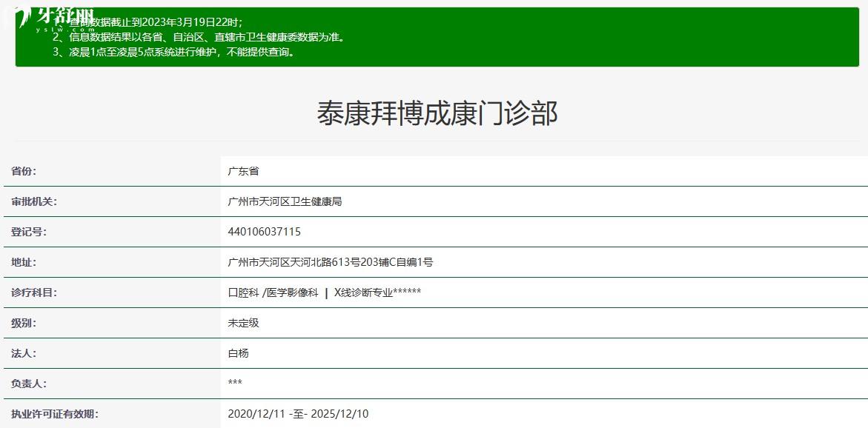Click the label 登记号:
The height and width of the screenshot is (428, 868).
(x=29, y=233)
